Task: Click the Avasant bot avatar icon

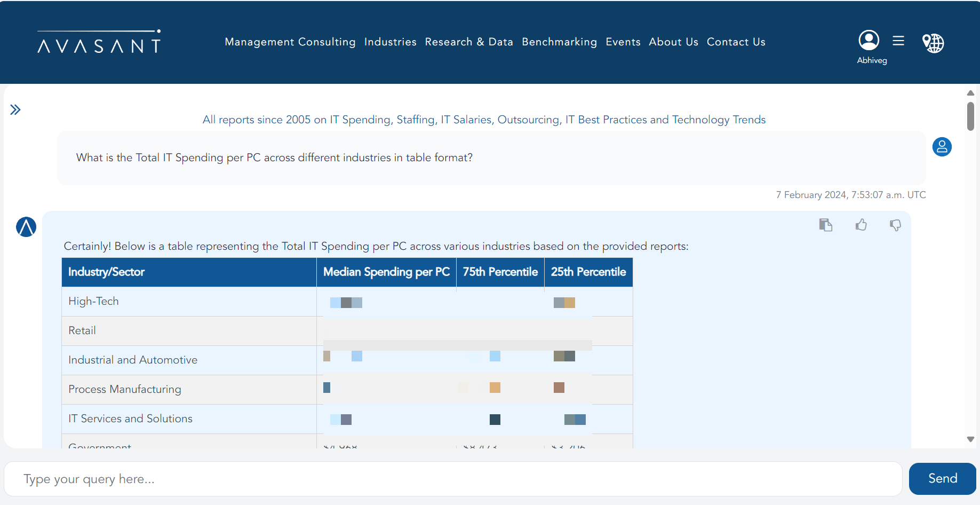Action: pos(26,227)
